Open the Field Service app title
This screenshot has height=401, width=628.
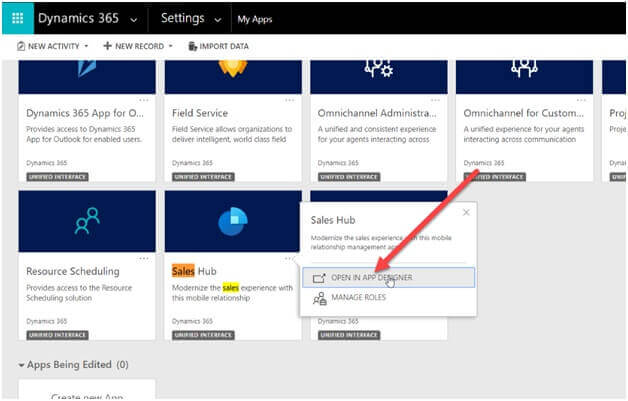[x=200, y=113]
